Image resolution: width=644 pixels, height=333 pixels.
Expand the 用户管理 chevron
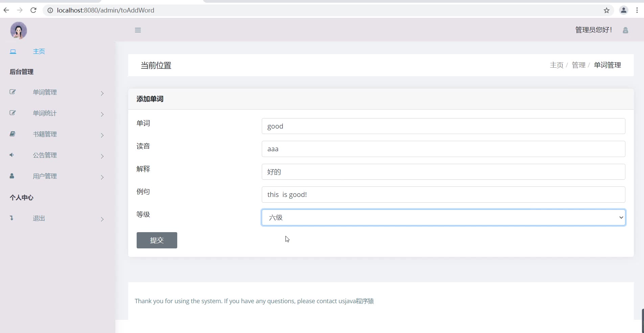point(102,177)
